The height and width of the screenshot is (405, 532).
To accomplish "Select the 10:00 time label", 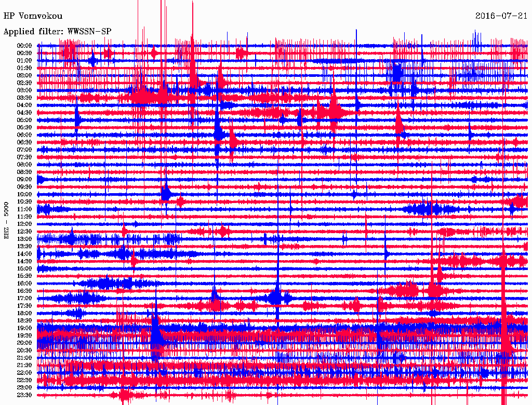I will coord(24,194).
